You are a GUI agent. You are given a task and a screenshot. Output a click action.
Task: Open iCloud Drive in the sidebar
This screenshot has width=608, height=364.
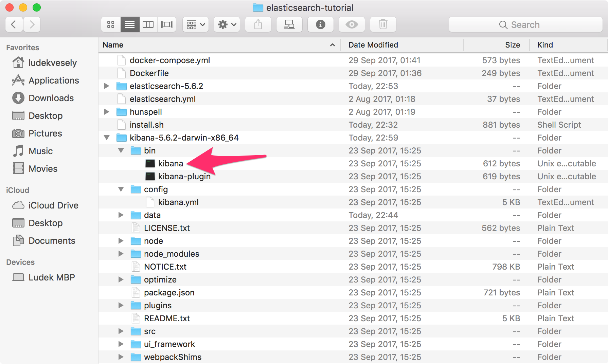[x=46, y=205]
